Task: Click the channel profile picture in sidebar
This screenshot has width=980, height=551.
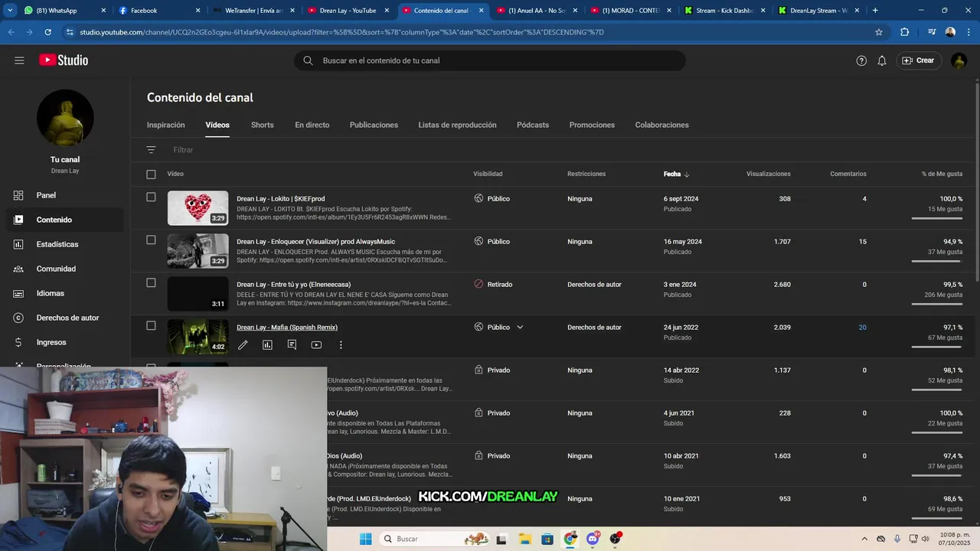Action: (65, 118)
